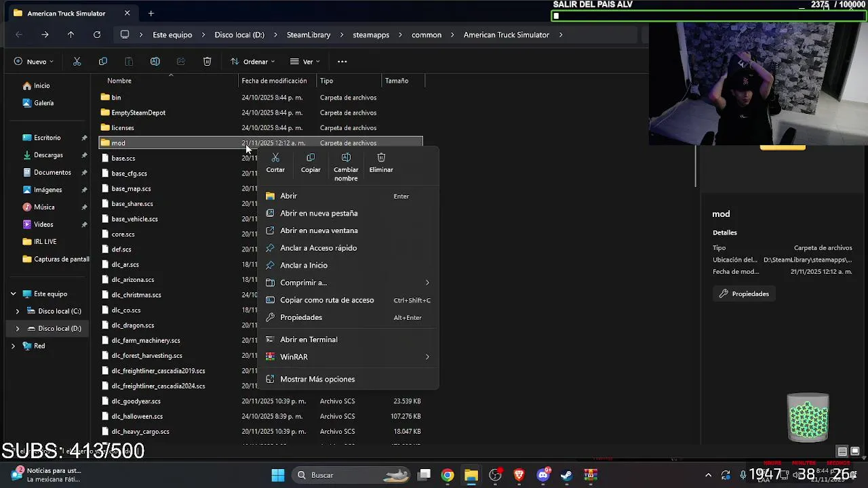Open Descargas in the navigation pane
Viewport: 868px width, 488px height.
(x=48, y=155)
